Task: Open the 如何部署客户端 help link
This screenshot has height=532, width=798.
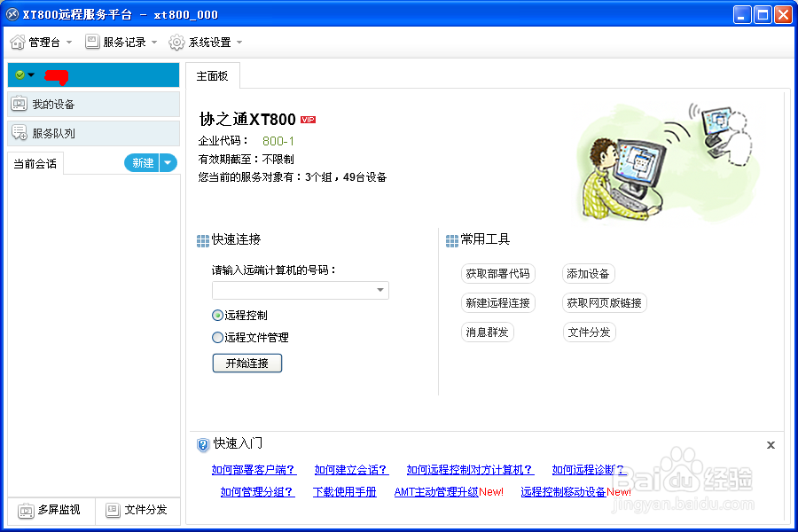Action: pos(253,469)
